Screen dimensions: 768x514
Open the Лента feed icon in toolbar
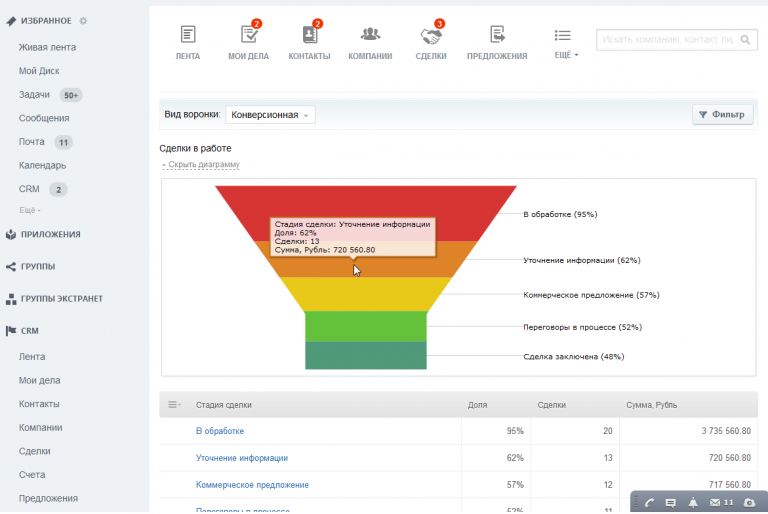pyautogui.click(x=187, y=37)
